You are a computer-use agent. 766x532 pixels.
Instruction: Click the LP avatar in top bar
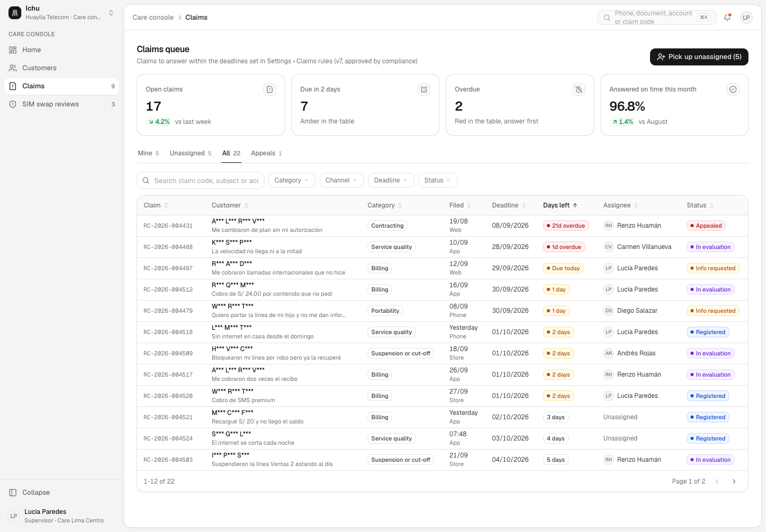(x=746, y=18)
